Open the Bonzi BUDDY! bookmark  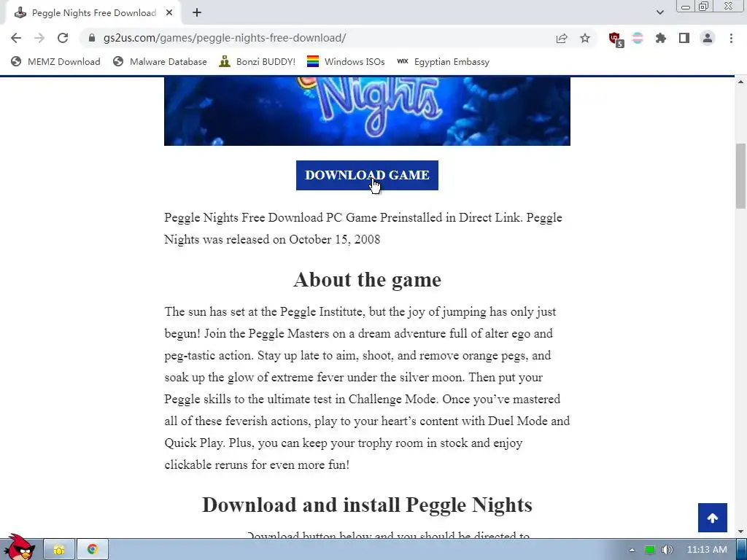pos(258,61)
